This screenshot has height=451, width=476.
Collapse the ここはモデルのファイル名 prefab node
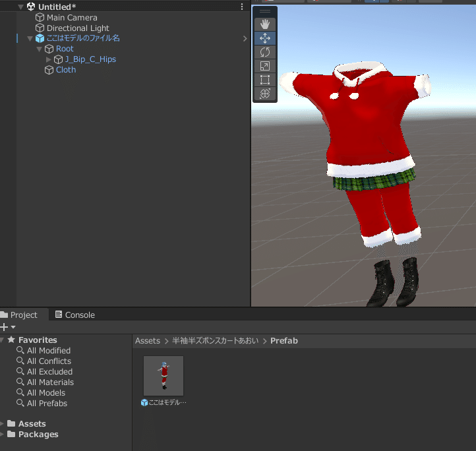(x=30, y=38)
